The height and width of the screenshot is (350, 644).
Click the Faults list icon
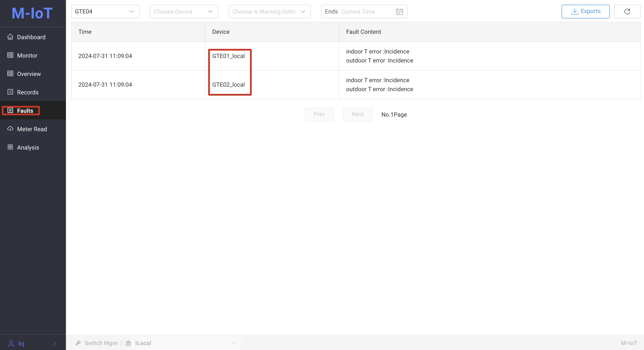pos(10,110)
